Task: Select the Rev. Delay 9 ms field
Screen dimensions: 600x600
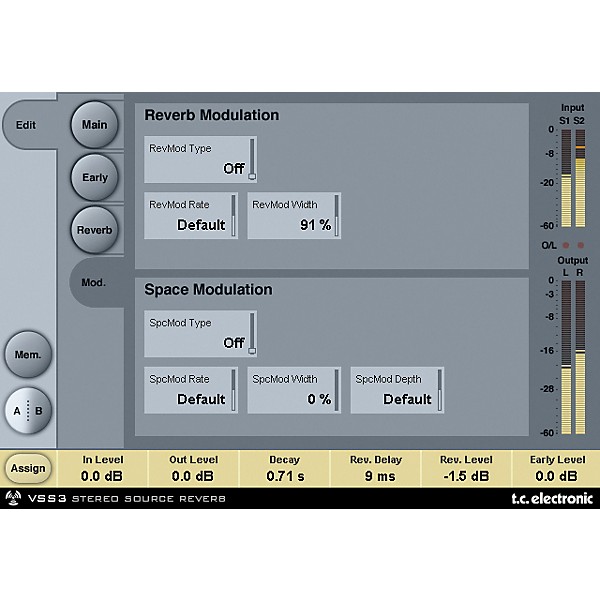Action: pos(376,469)
